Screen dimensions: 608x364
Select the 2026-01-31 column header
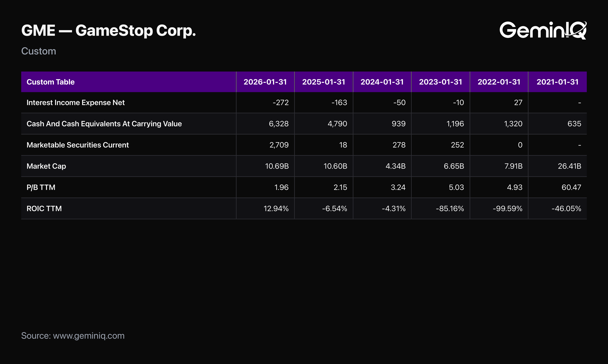click(x=265, y=82)
